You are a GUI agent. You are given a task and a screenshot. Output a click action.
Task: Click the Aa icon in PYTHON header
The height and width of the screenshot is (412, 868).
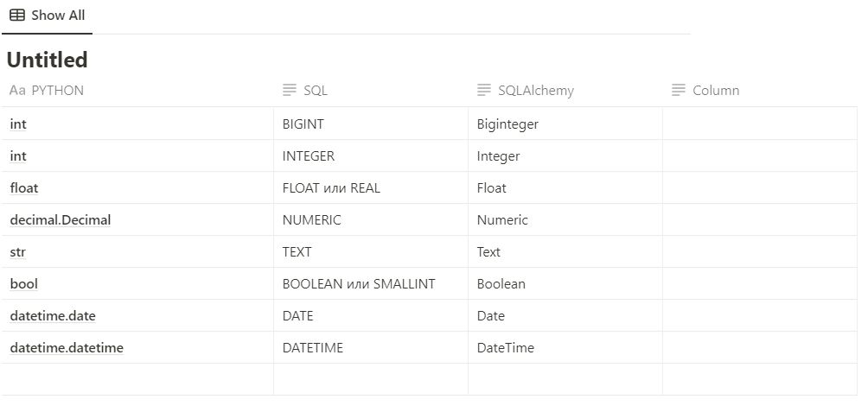pos(17,91)
